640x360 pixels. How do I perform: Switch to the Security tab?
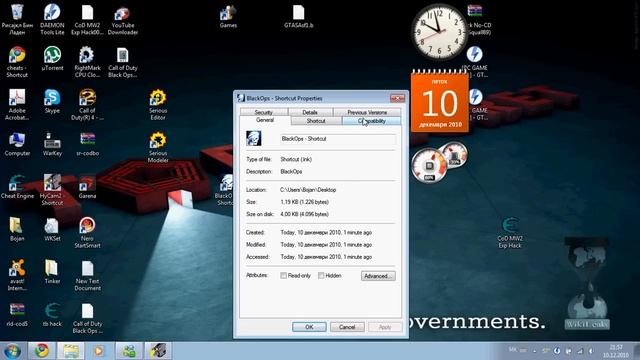pos(264,112)
